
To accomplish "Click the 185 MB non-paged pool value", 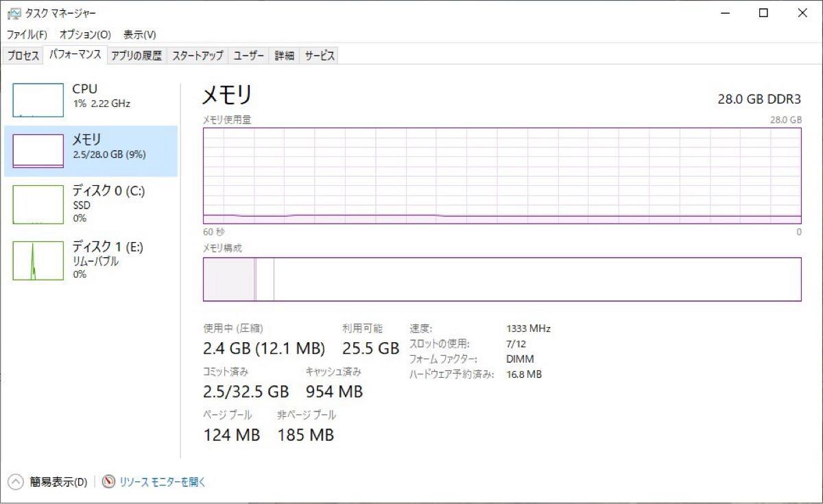I will click(x=305, y=435).
